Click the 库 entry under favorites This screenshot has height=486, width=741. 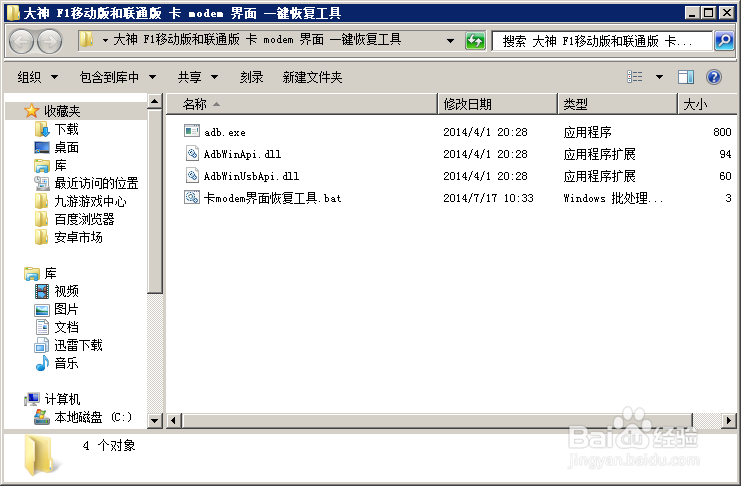click(60, 165)
